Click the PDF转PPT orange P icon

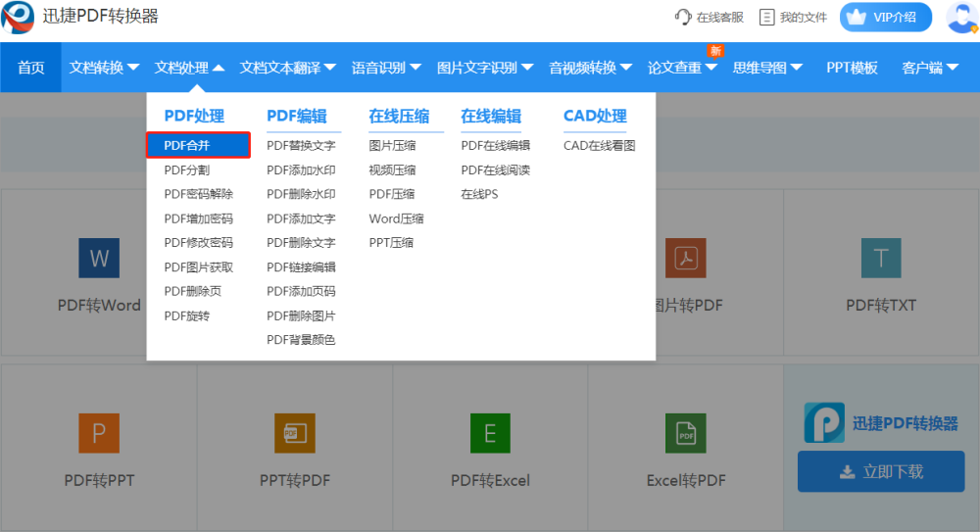click(x=99, y=433)
